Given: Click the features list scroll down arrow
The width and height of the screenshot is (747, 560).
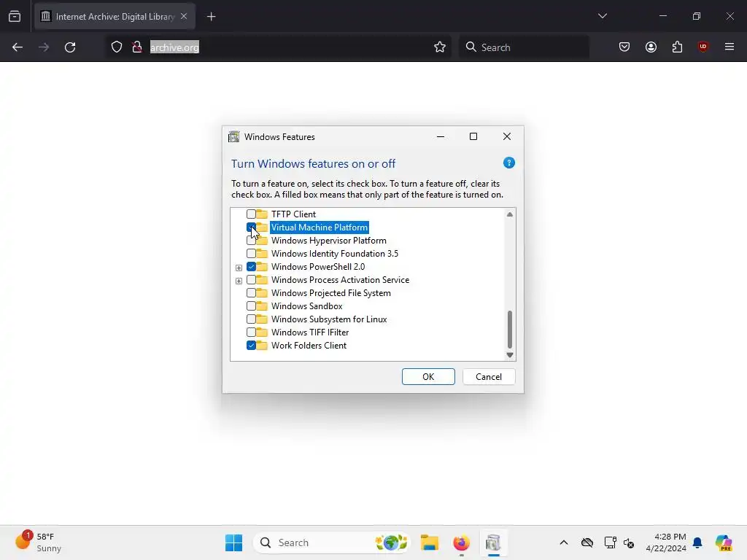Looking at the screenshot, I should (x=510, y=355).
